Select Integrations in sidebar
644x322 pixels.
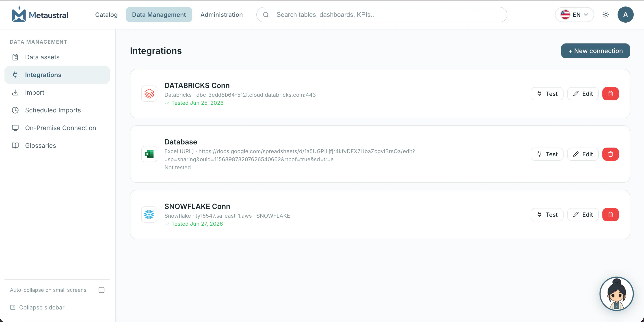tap(57, 75)
